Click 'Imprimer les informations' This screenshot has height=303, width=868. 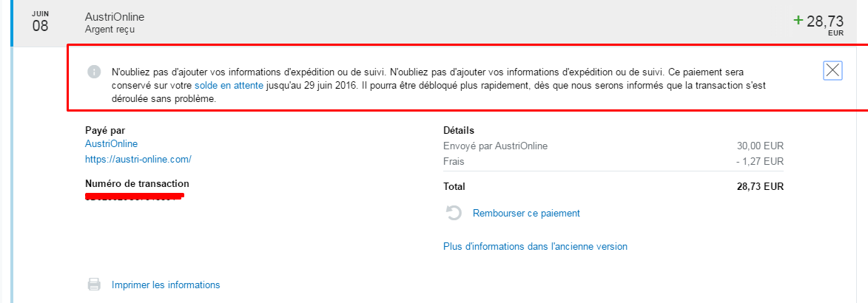tap(166, 285)
